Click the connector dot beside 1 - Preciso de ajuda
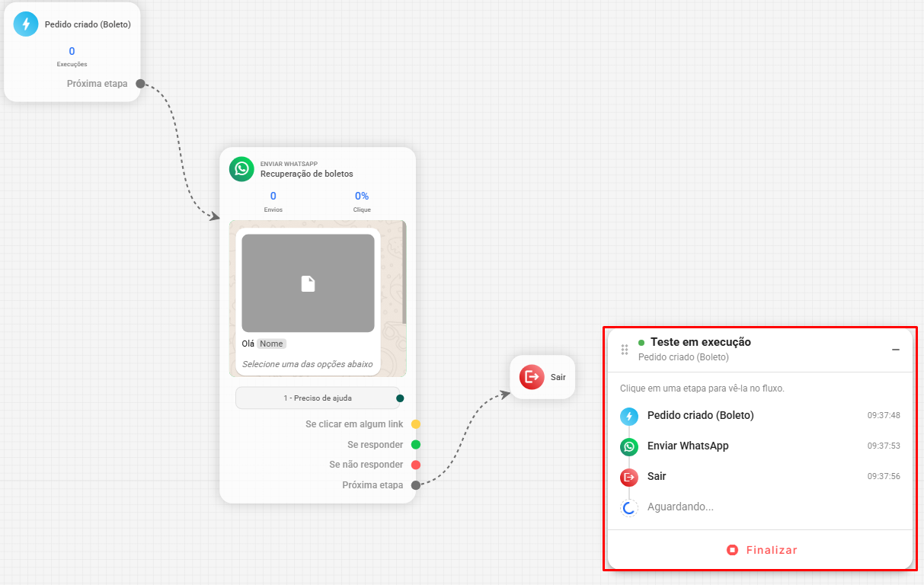Viewport: 924px width, 585px height. click(400, 398)
